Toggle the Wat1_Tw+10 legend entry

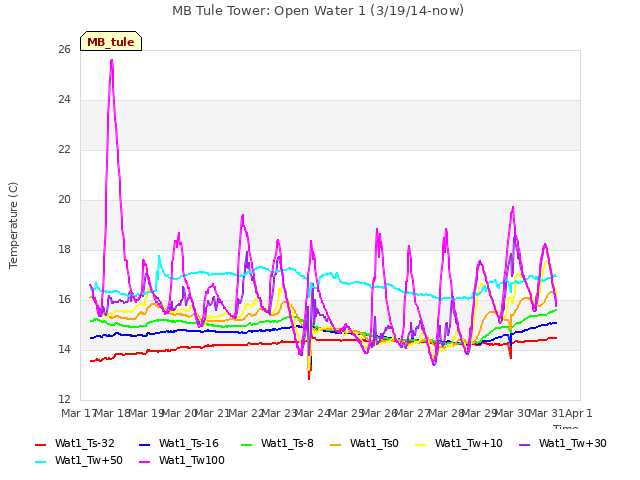click(x=459, y=443)
